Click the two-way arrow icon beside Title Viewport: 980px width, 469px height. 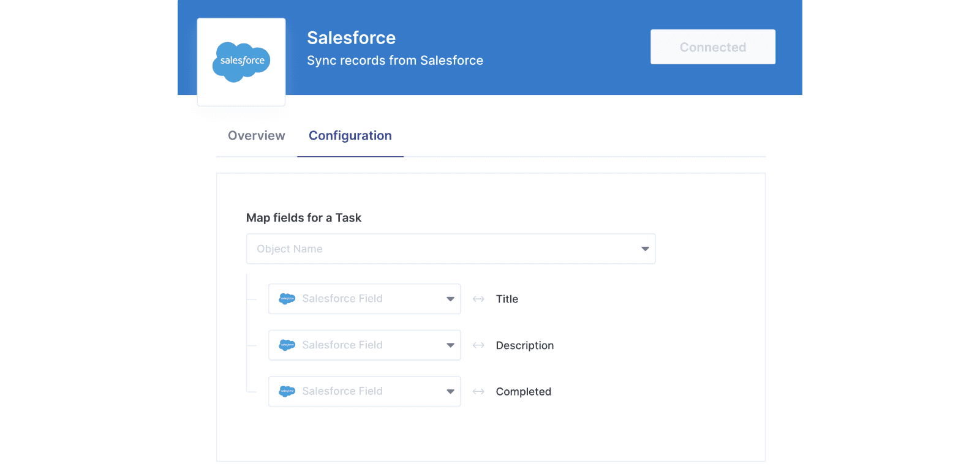(x=478, y=299)
